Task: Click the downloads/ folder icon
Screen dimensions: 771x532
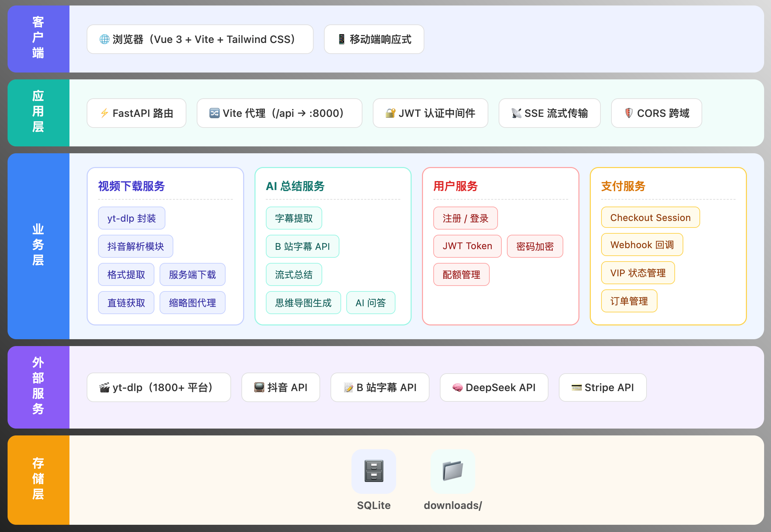Action: click(453, 471)
